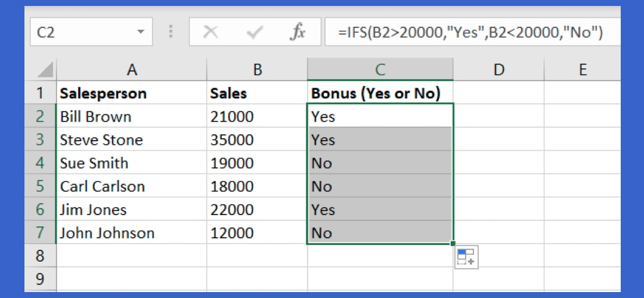Click the Bonus (Yes or No) header cell
Viewport: 644px width, 298px height.
380,93
